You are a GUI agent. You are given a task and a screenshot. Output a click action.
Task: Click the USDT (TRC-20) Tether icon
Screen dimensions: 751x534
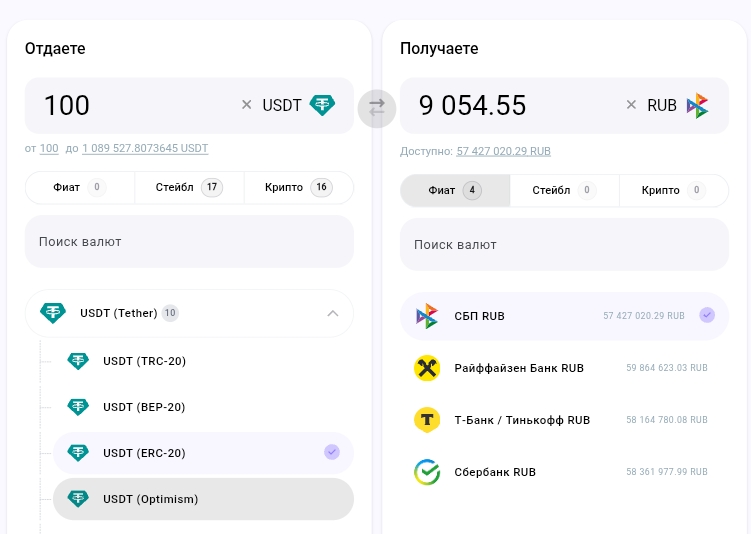pos(78,361)
